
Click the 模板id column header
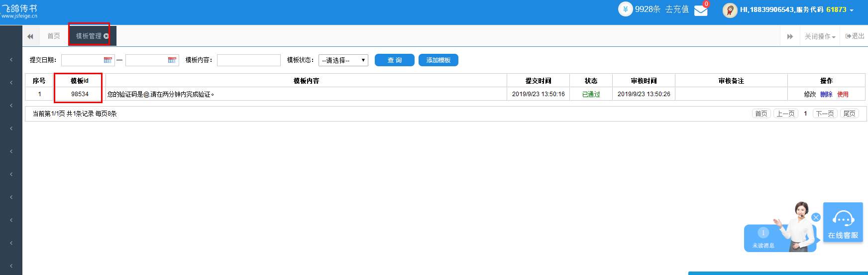tap(80, 81)
